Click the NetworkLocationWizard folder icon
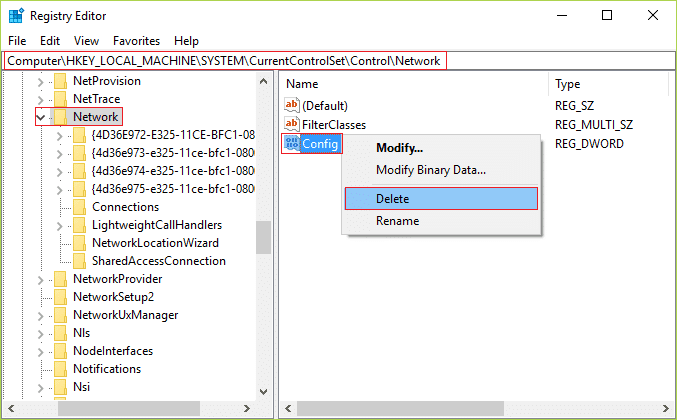The width and height of the screenshot is (677, 420). point(79,243)
